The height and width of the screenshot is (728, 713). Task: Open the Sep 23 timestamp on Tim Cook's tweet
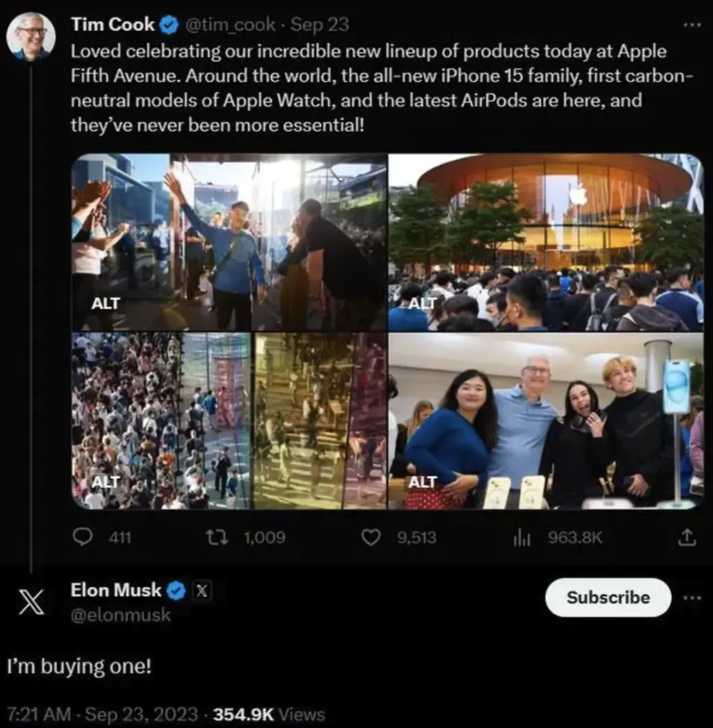[x=320, y=25]
